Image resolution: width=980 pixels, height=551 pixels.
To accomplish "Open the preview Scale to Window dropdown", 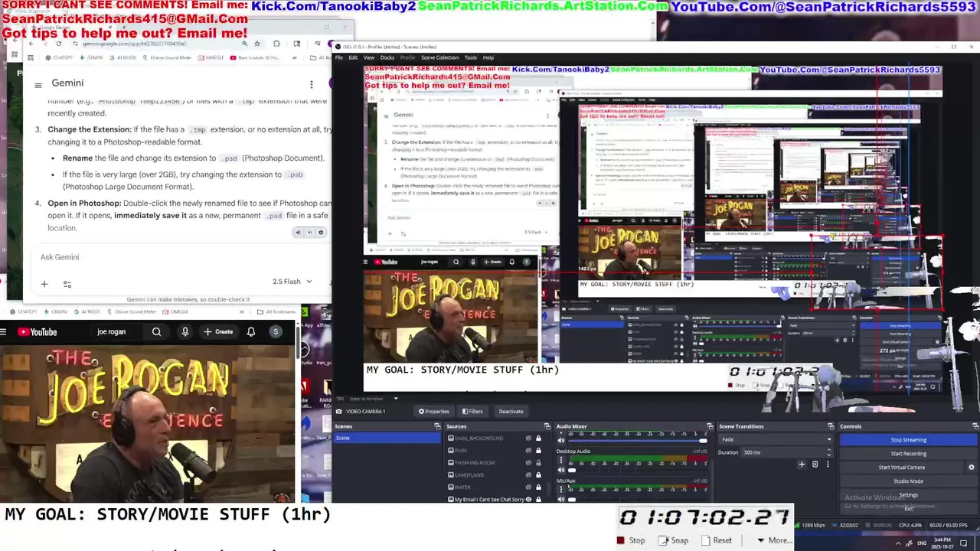I will coord(373,399).
